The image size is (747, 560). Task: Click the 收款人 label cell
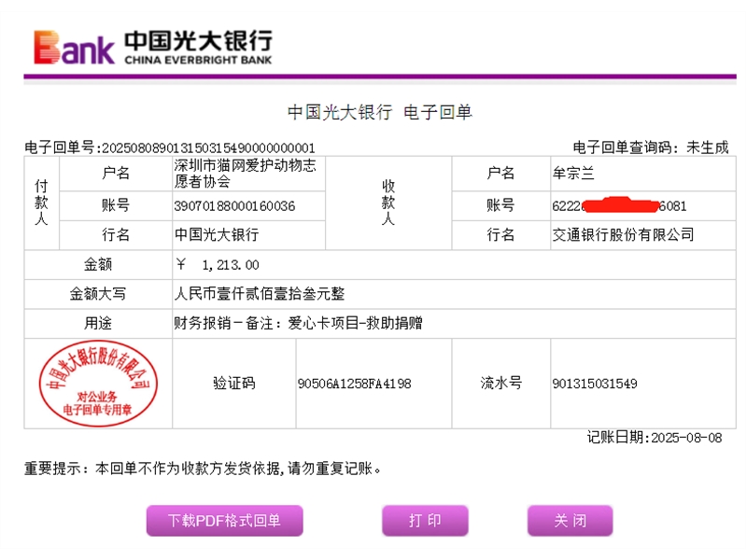tap(388, 203)
